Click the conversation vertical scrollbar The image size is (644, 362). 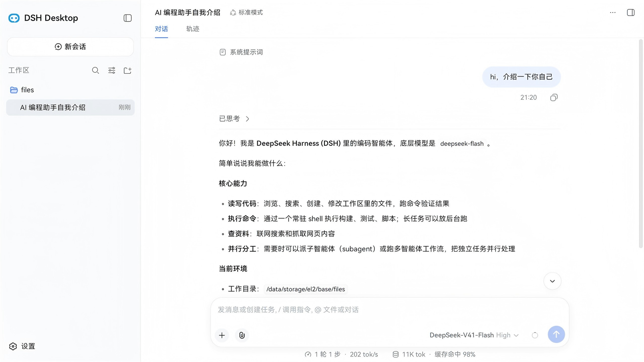click(641, 144)
